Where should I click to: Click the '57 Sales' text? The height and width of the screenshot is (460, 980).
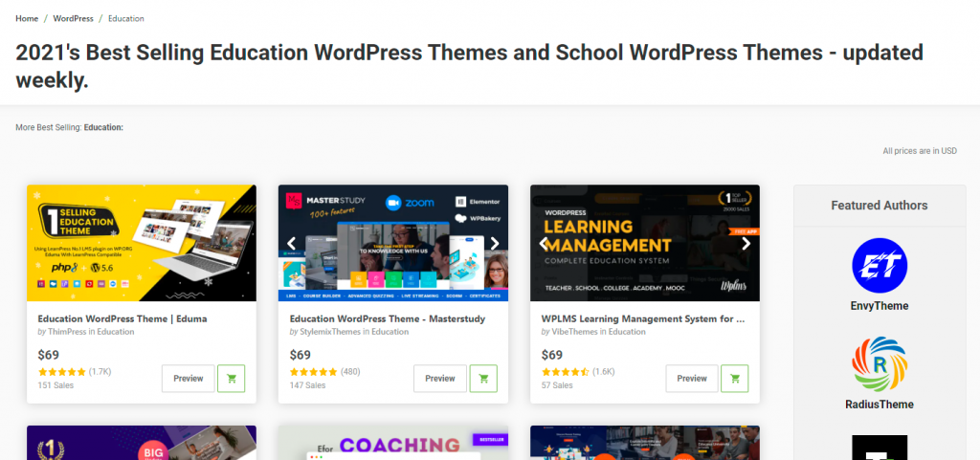click(558, 385)
